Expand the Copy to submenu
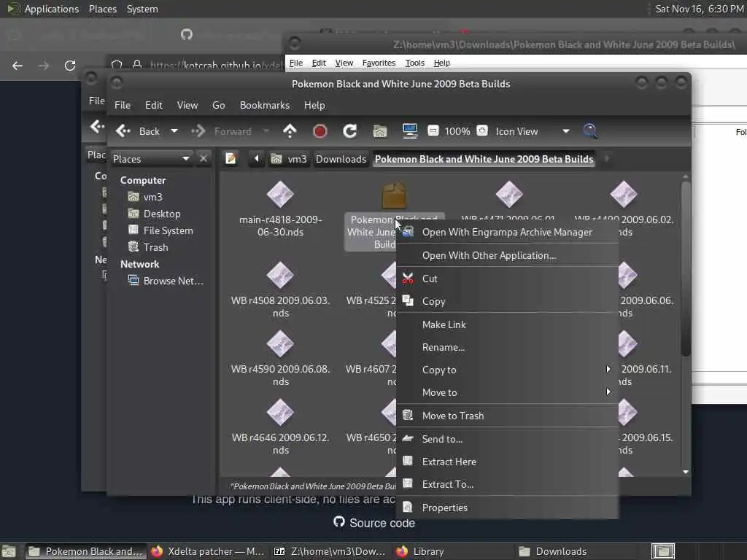747x560 pixels. 508,370
